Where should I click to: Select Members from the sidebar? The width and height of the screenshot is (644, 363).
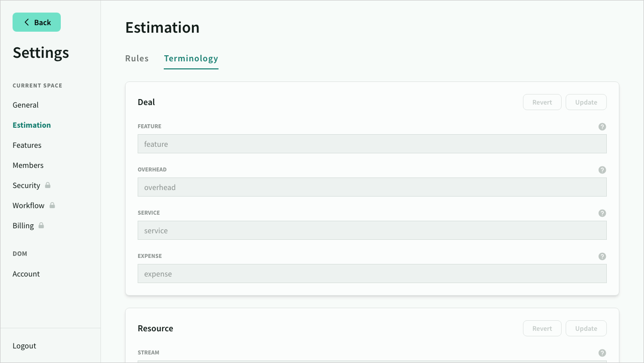coord(28,165)
